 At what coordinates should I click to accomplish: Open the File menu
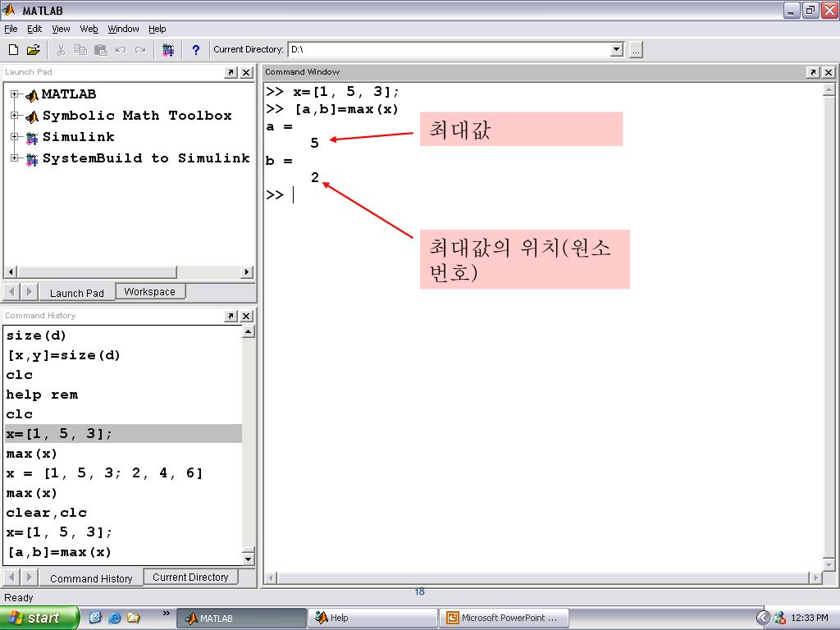[11, 29]
